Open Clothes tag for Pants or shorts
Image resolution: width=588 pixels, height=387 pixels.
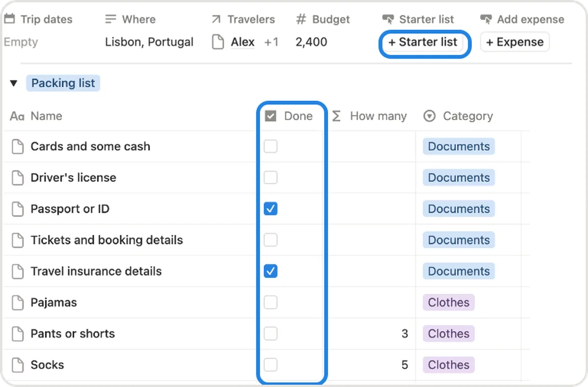tap(448, 334)
